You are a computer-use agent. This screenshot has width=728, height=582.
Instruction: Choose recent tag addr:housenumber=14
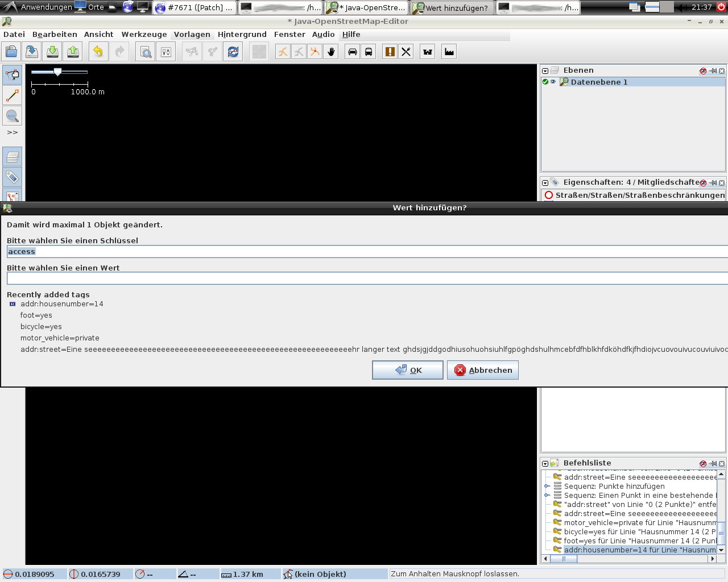(x=62, y=304)
